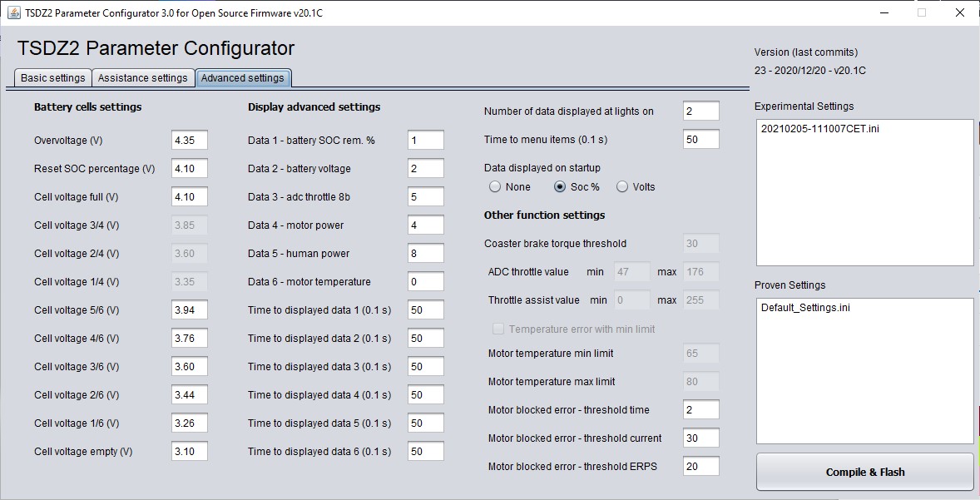The height and width of the screenshot is (500, 980).
Task: Enable Temperature error with min limit
Action: [x=497, y=329]
